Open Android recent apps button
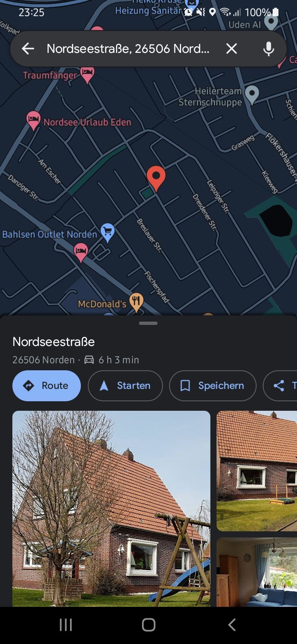This screenshot has height=644, width=297. 66,625
